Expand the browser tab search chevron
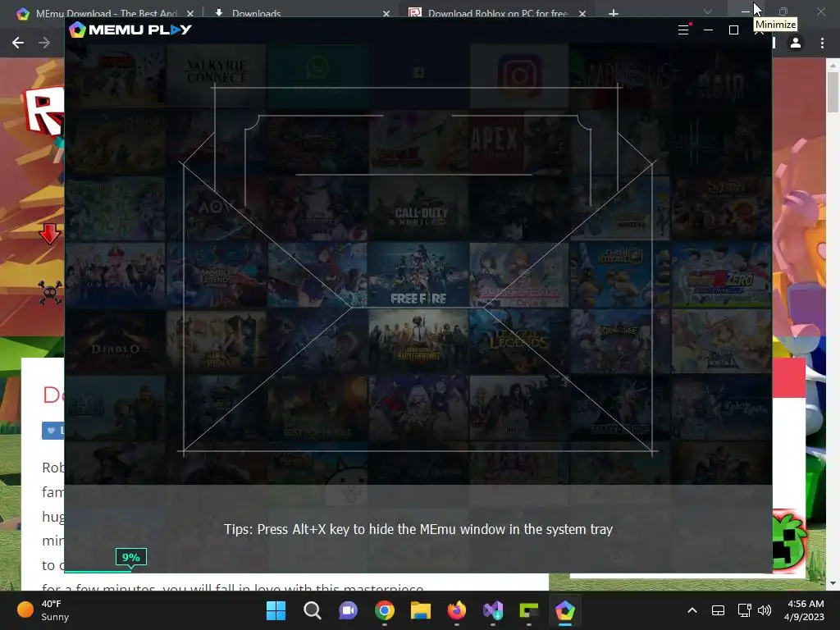840x630 pixels. click(x=708, y=11)
